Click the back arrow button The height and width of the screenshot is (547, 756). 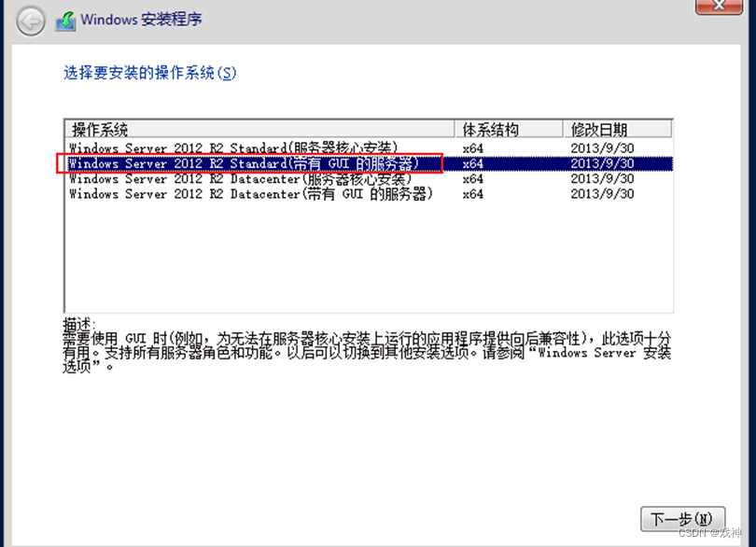pos(31,21)
